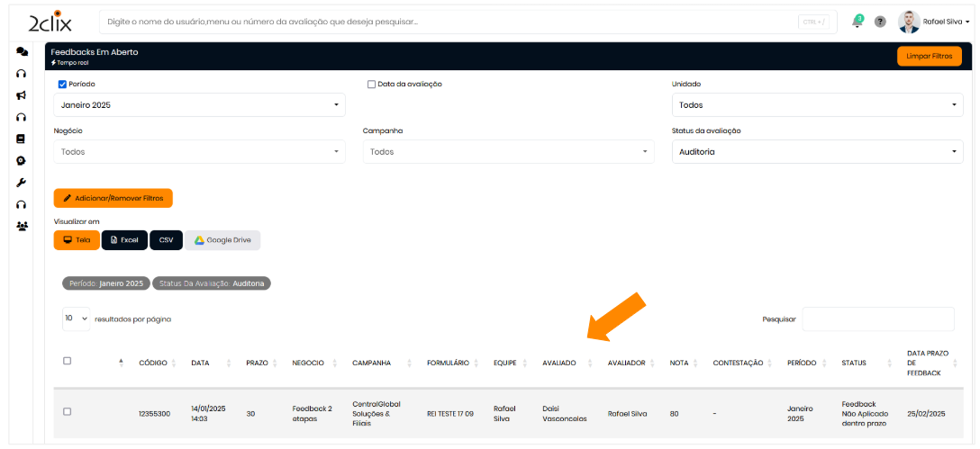The image size is (980, 449).
Task: Open the users group sidebar icon
Action: pos(22,226)
